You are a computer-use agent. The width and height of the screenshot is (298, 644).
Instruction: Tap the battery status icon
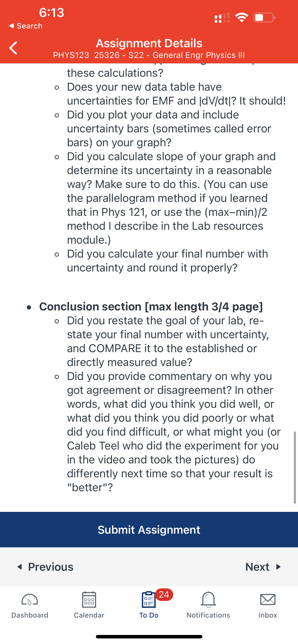coord(265,17)
